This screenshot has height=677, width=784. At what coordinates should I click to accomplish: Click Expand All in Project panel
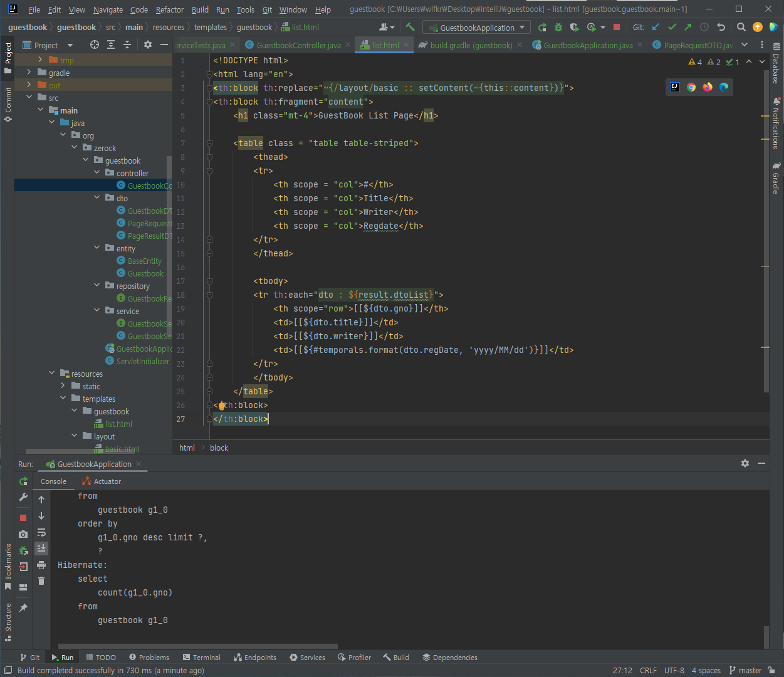pyautogui.click(x=111, y=45)
